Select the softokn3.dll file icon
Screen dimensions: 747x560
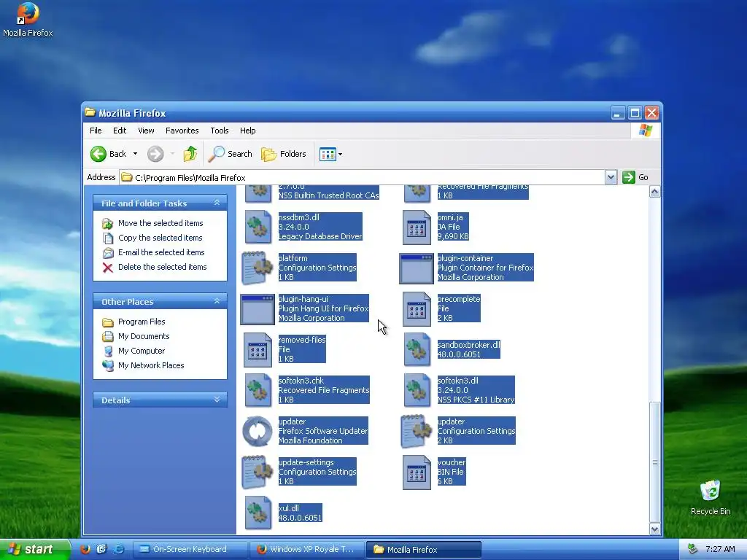click(417, 391)
